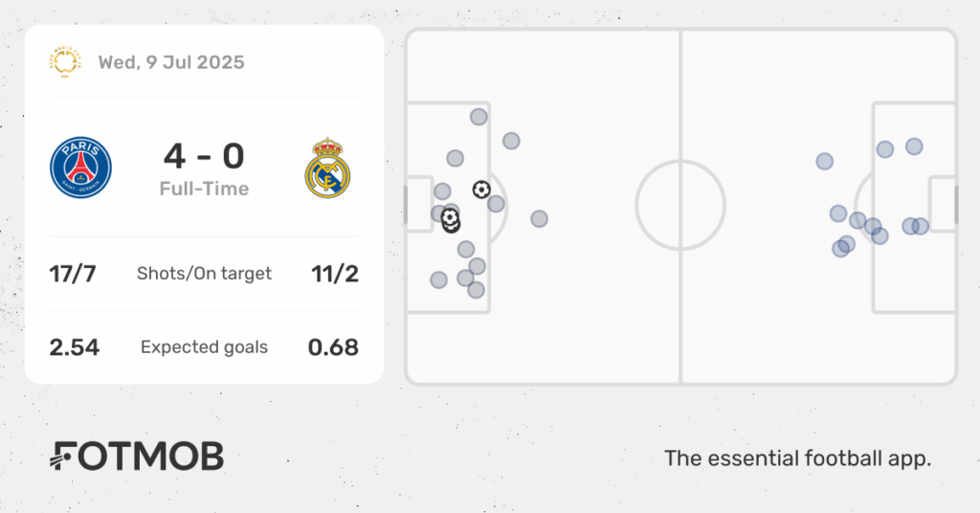Click 'The essential football app.' tagline
The height and width of the screenshot is (513, 980).
click(797, 458)
